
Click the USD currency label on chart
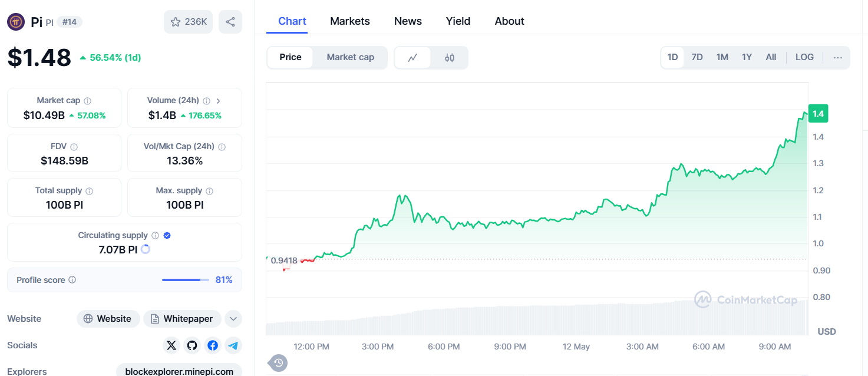(x=827, y=332)
